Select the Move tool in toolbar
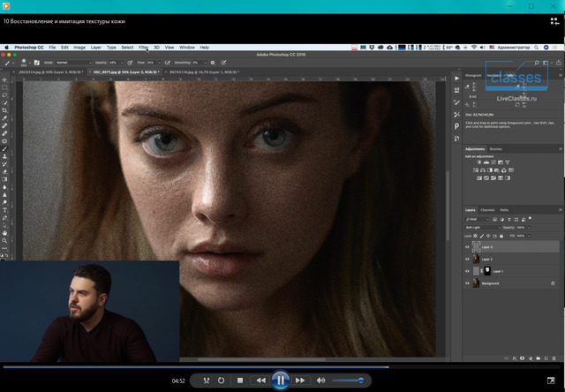 click(5, 78)
